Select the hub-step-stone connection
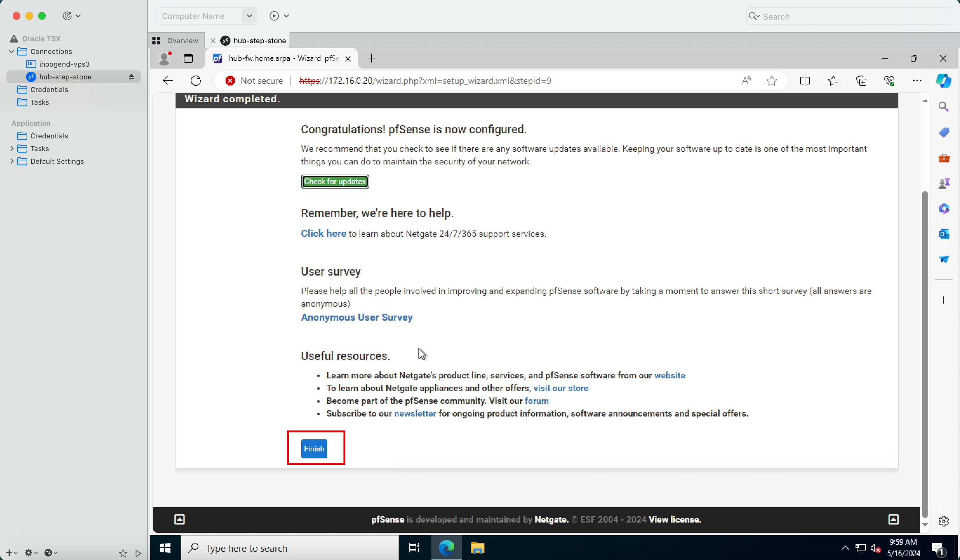The height and width of the screenshot is (560, 960). [65, 76]
